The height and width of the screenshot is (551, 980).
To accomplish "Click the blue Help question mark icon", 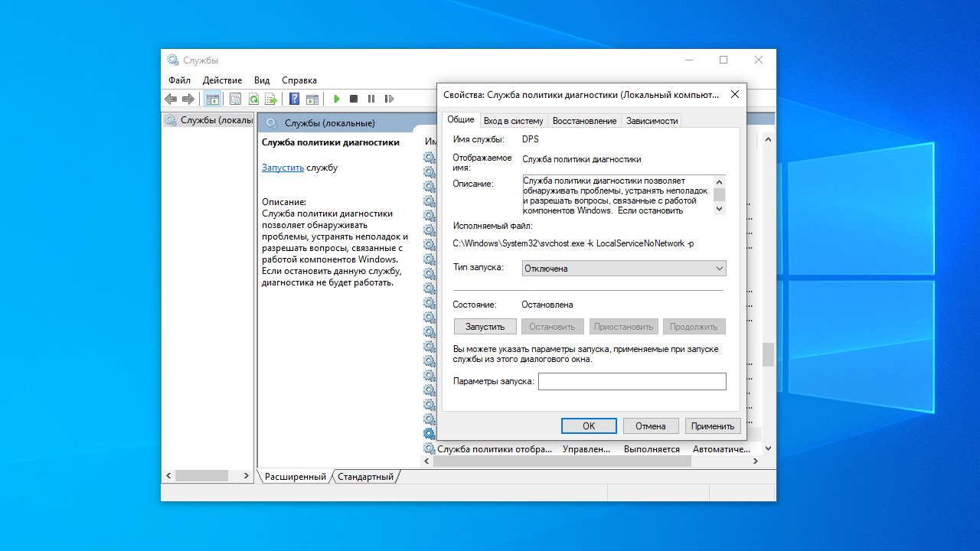I will click(294, 99).
